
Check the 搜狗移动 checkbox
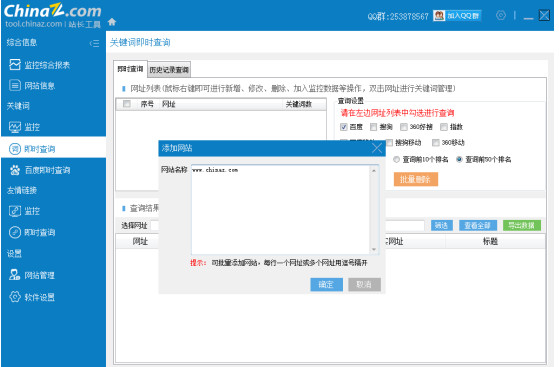389,143
